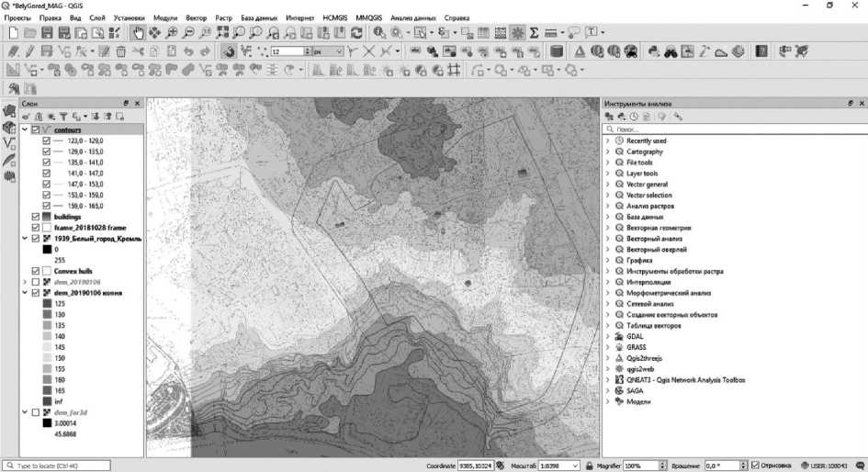Expand the Recently used toolbox group
Viewport: 868px width, 472px height.
[x=608, y=140]
